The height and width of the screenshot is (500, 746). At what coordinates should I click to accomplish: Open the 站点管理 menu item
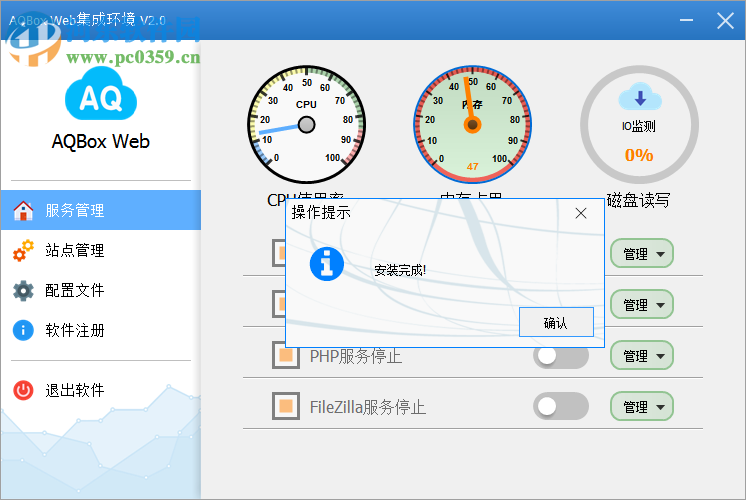tap(101, 250)
